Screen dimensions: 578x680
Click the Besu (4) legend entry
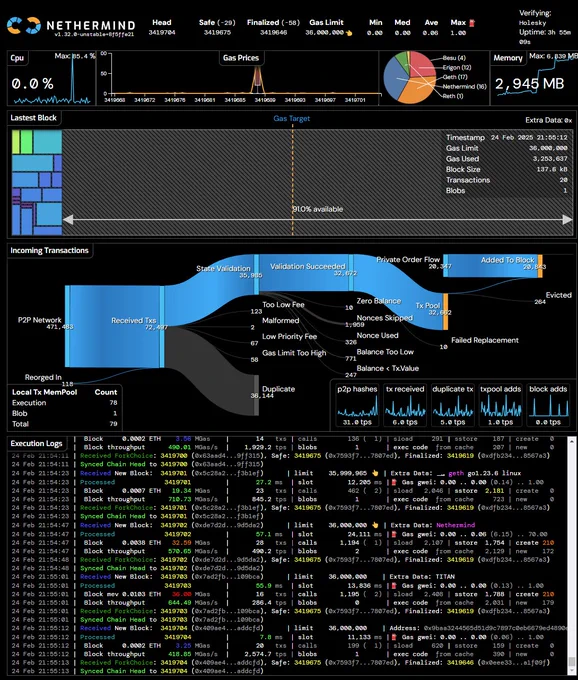(x=454, y=58)
